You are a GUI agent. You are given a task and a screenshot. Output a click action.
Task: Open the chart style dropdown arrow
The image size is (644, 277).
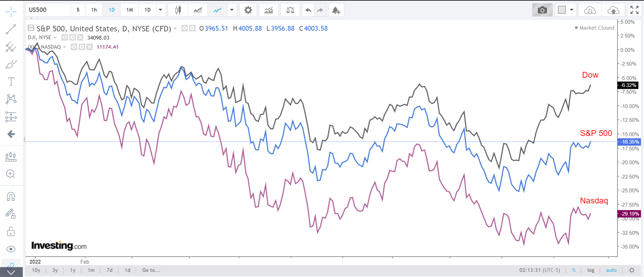[232, 10]
